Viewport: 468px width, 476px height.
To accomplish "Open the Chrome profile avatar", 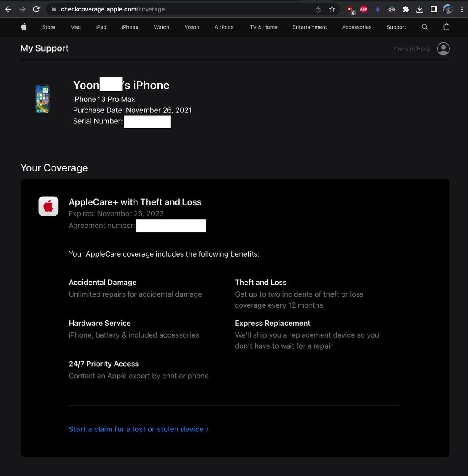I will click(448, 9).
